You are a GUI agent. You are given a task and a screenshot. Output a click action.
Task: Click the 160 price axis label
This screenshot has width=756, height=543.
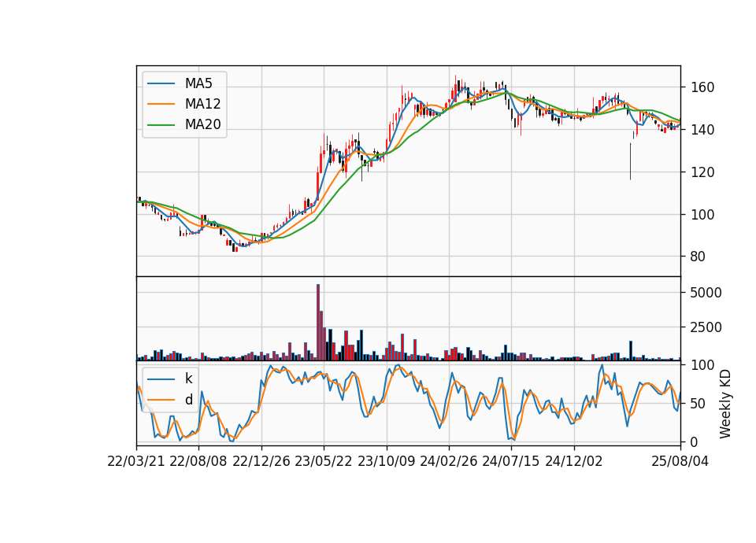pos(702,87)
